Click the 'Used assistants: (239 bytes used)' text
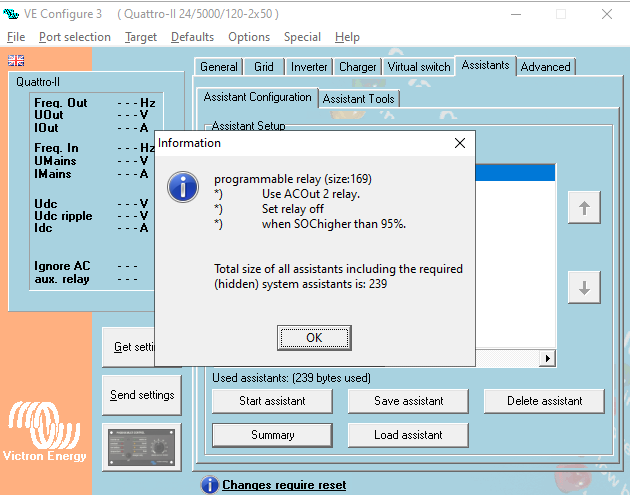This screenshot has height=495, width=630. pos(291,378)
